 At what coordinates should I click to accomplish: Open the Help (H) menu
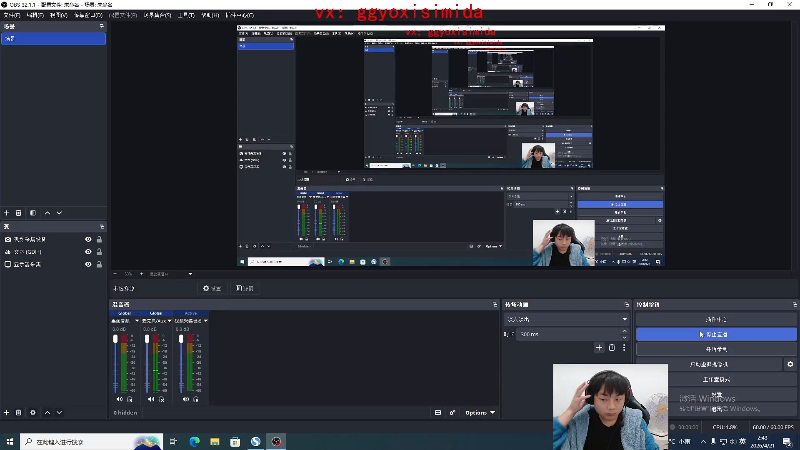tap(210, 15)
